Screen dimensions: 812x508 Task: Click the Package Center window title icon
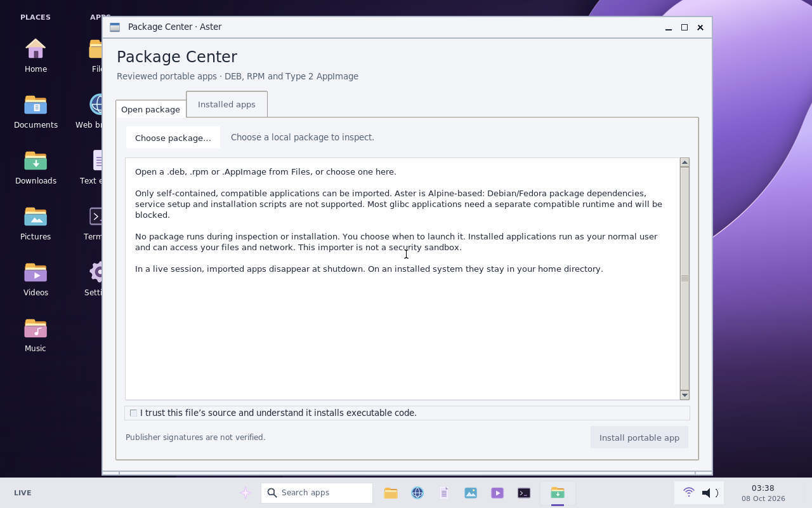(115, 27)
